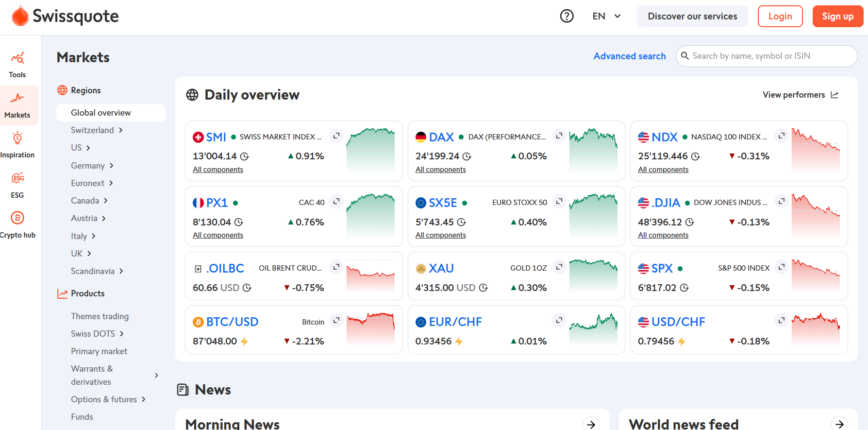This screenshot has width=868, height=430.
Task: Open the EUR/CHF symbol link
Action: [x=455, y=322]
